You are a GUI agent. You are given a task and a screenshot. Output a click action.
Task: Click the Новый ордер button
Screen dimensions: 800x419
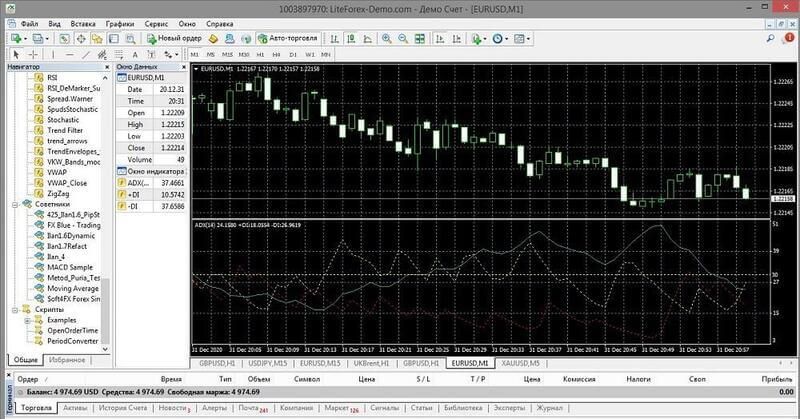coord(174,38)
